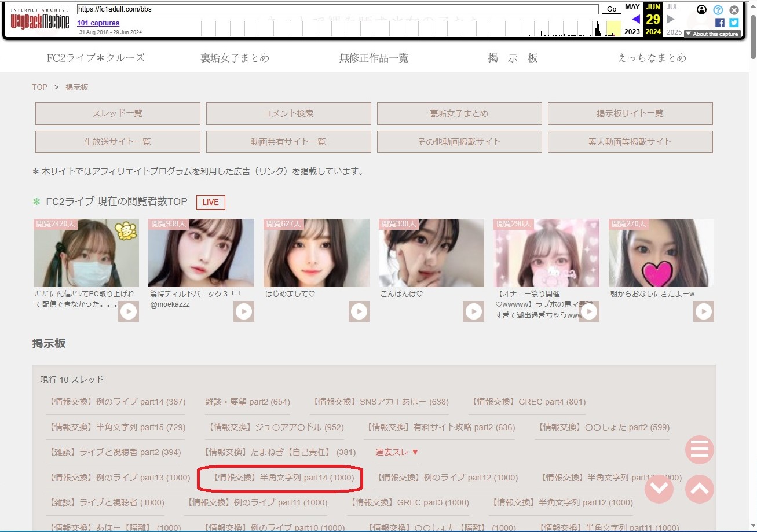This screenshot has height=532, width=757.
Task: Share this capture on Twitter
Action: [734, 23]
